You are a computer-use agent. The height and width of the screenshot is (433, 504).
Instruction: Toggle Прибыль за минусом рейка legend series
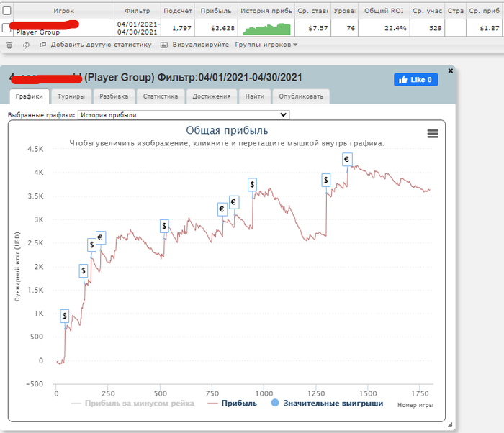pyautogui.click(x=132, y=403)
